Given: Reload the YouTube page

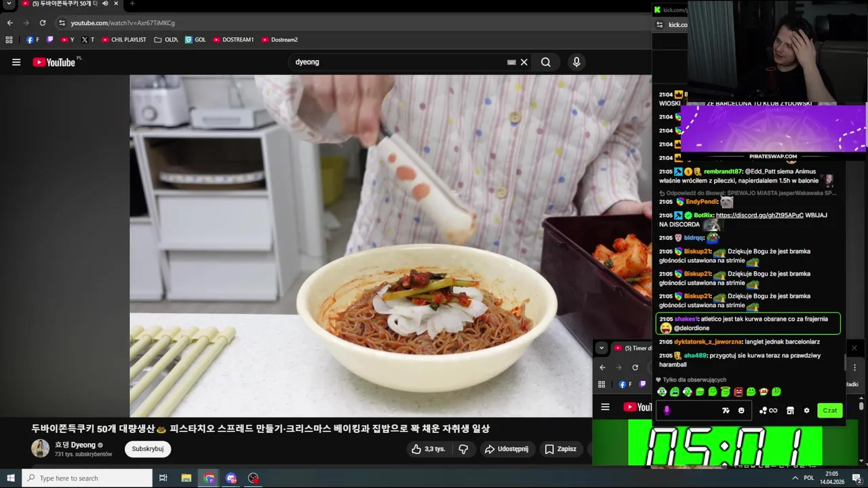Looking at the screenshot, I should (42, 23).
